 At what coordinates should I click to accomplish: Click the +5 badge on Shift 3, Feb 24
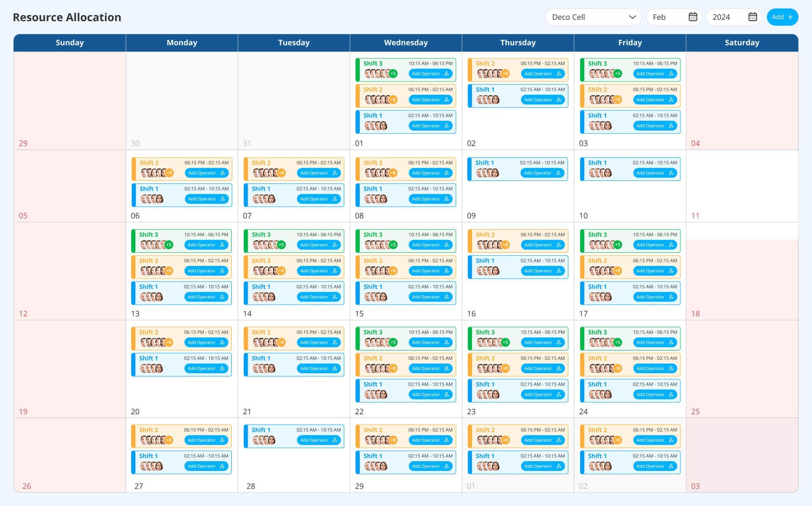point(617,342)
